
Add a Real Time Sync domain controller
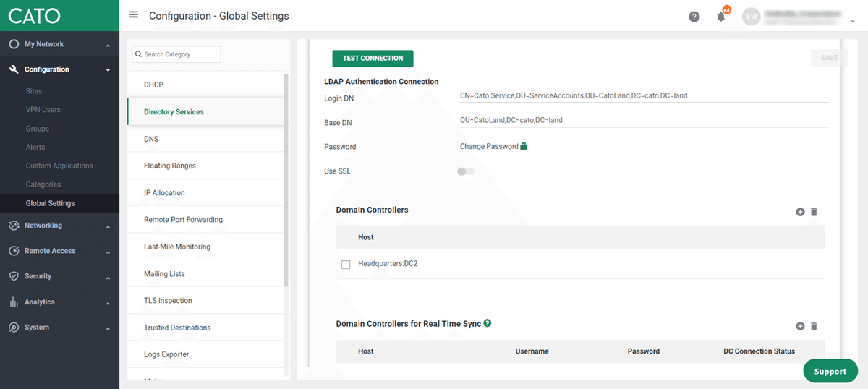coord(800,326)
